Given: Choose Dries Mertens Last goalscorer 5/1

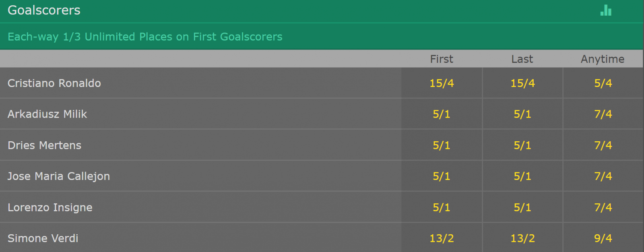Looking at the screenshot, I should coord(522,145).
